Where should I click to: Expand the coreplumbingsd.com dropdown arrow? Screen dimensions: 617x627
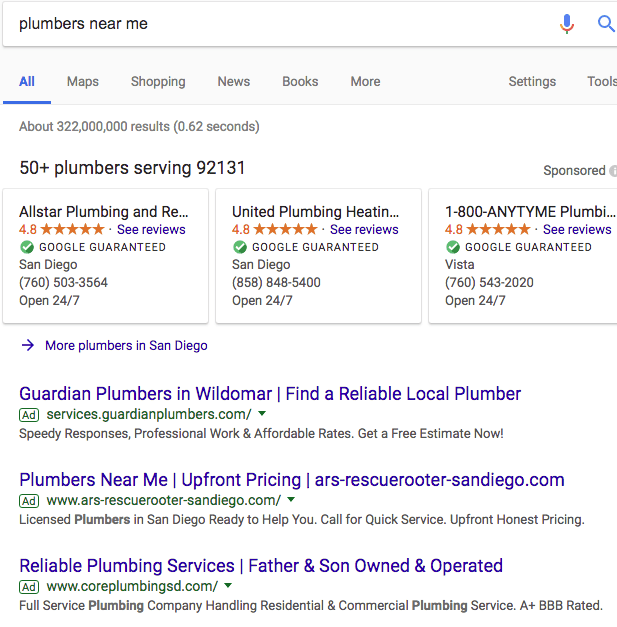228,585
